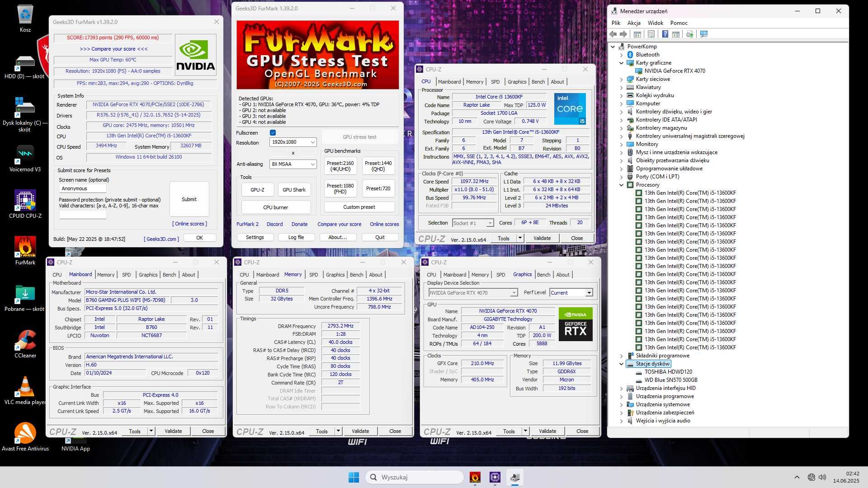Click the Wyszukaj taskbar search box
Screen dimensions: 868x488
pos(415,477)
